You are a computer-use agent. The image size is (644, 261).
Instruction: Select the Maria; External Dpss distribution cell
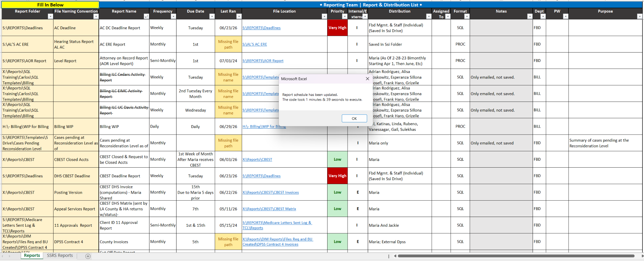pos(400,242)
